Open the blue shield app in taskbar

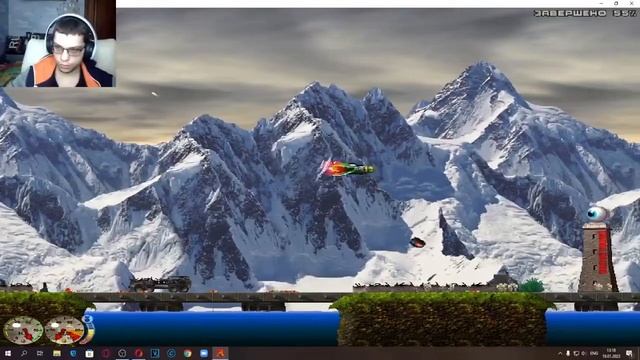click(x=73, y=353)
